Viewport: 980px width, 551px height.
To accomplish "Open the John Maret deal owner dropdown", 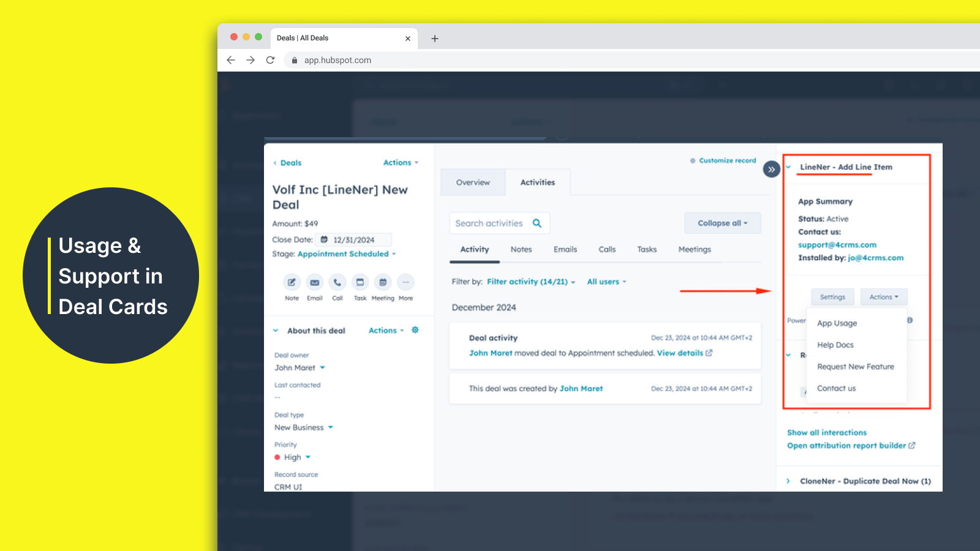I will pyautogui.click(x=300, y=368).
